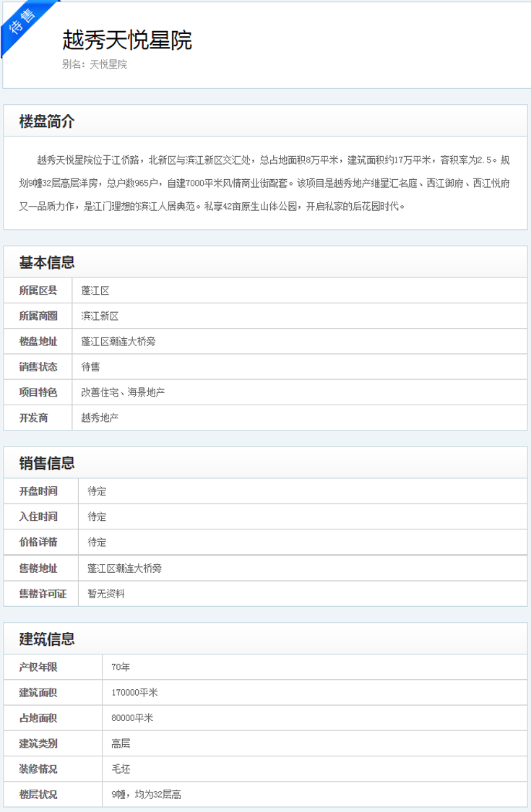531x812 pixels.
Task: Click the 占地面积 value 80000平米
Action: [133, 718]
